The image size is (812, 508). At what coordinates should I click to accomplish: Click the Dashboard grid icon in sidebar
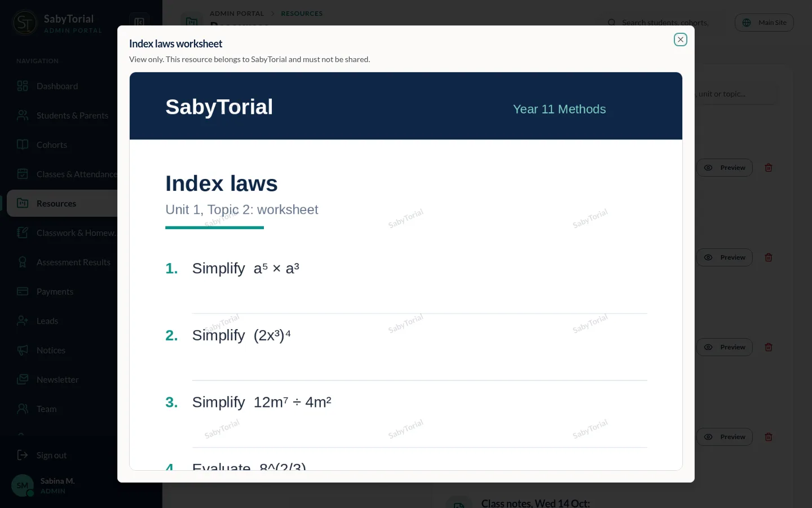pos(23,86)
